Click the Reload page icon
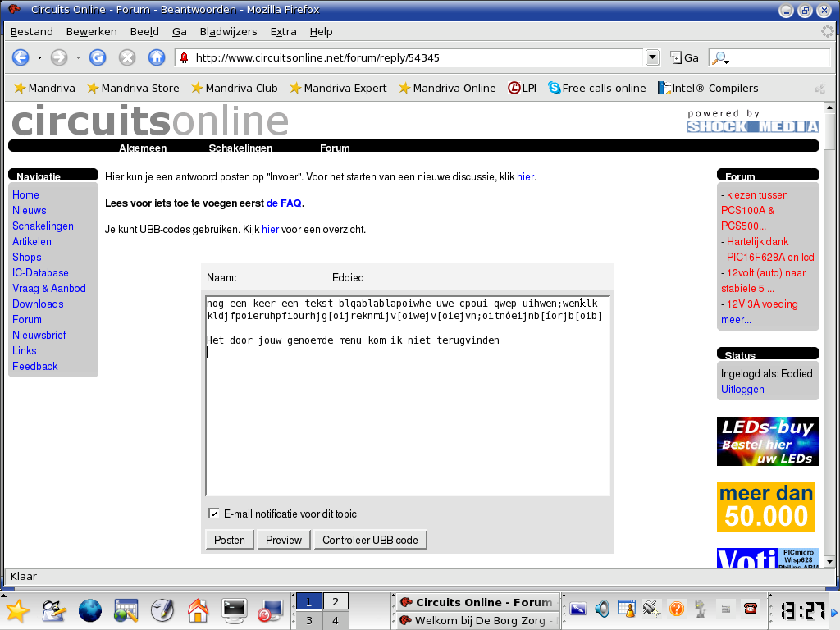 pos(98,57)
